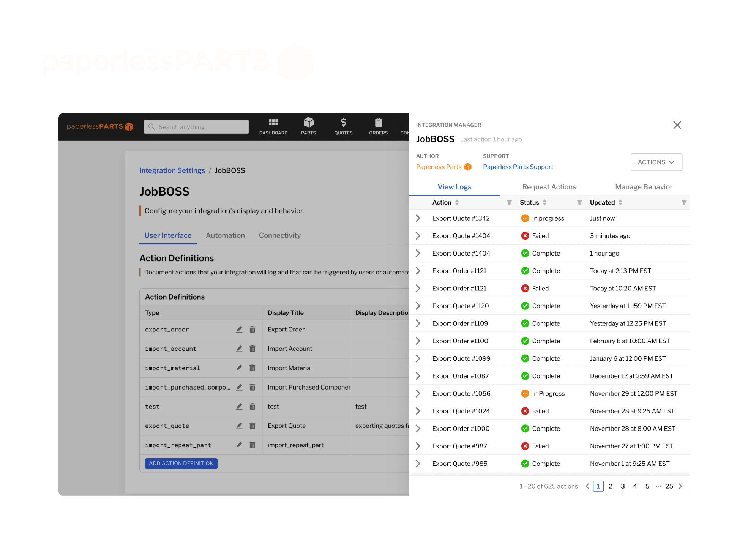This screenshot has height=560, width=748.
Task: Click the paperlessPARTS logo in header
Action: 100,126
